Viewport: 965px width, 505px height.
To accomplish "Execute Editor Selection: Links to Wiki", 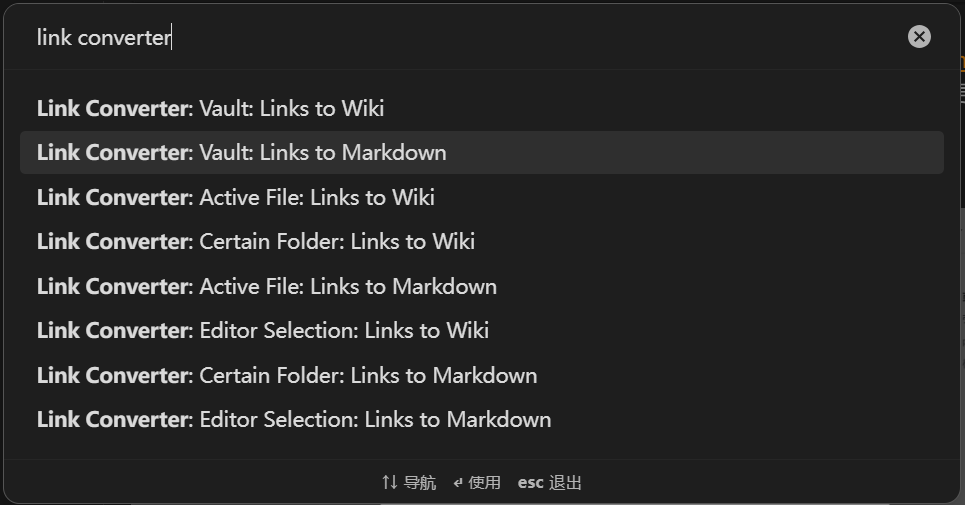I will [x=263, y=330].
